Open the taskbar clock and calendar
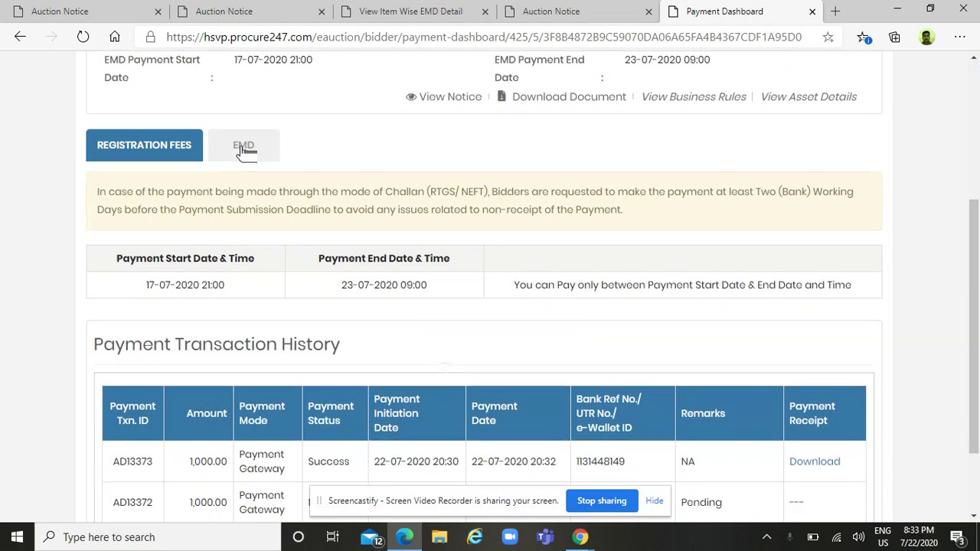 919,537
